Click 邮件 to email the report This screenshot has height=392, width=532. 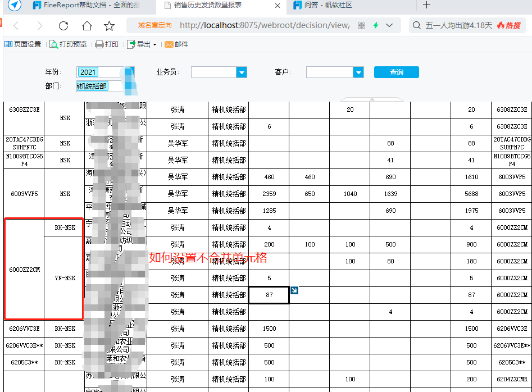[176, 44]
